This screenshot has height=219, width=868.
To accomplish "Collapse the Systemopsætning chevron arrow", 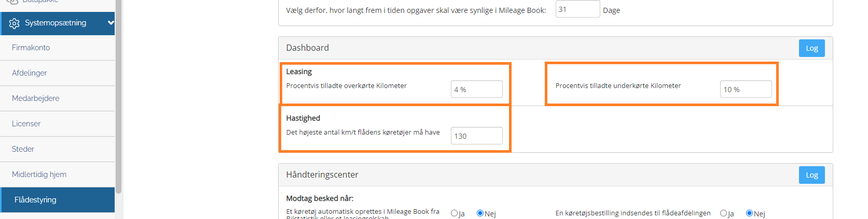I will tap(111, 23).
